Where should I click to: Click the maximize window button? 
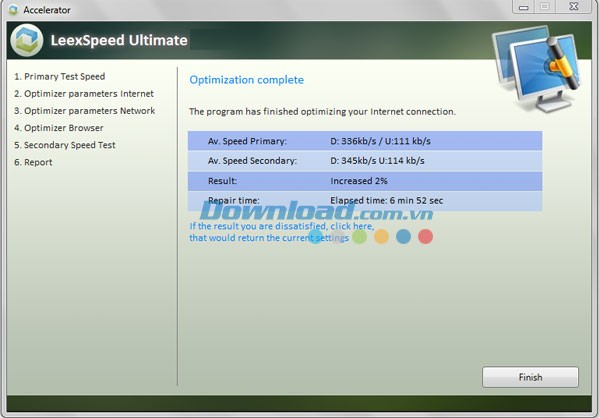546,7
